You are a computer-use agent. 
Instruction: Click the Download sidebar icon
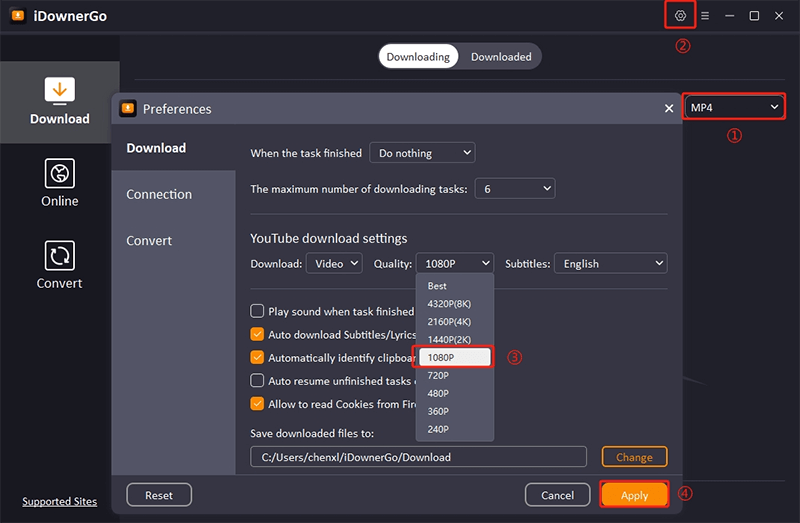[x=60, y=91]
